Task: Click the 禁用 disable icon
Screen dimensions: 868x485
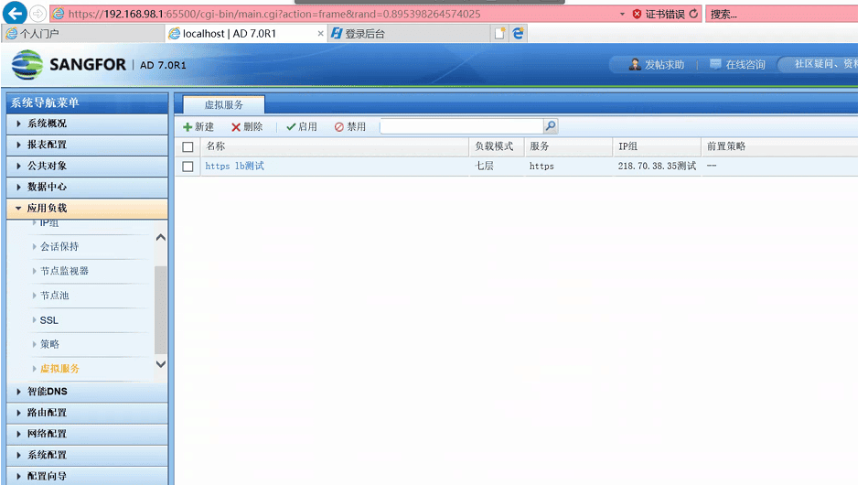Action: click(x=339, y=127)
